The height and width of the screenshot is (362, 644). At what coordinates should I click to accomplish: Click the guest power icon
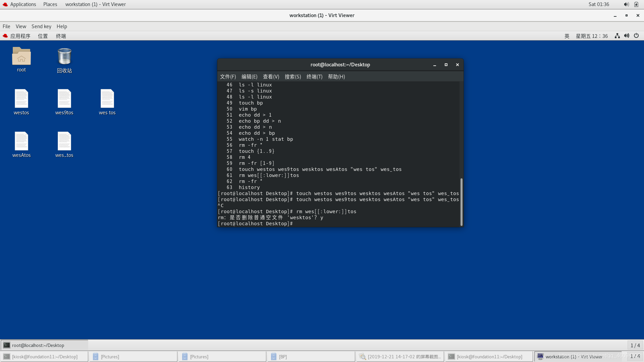pyautogui.click(x=636, y=36)
